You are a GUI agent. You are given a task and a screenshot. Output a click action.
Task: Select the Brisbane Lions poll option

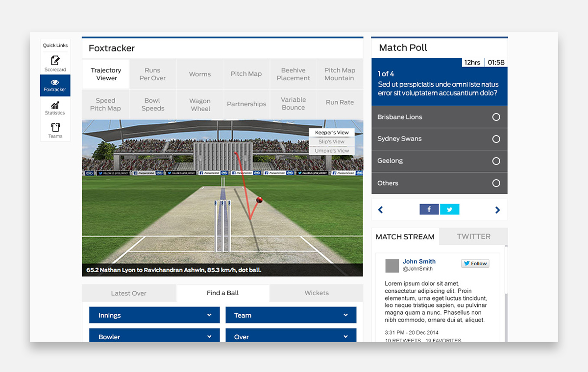[440, 117]
